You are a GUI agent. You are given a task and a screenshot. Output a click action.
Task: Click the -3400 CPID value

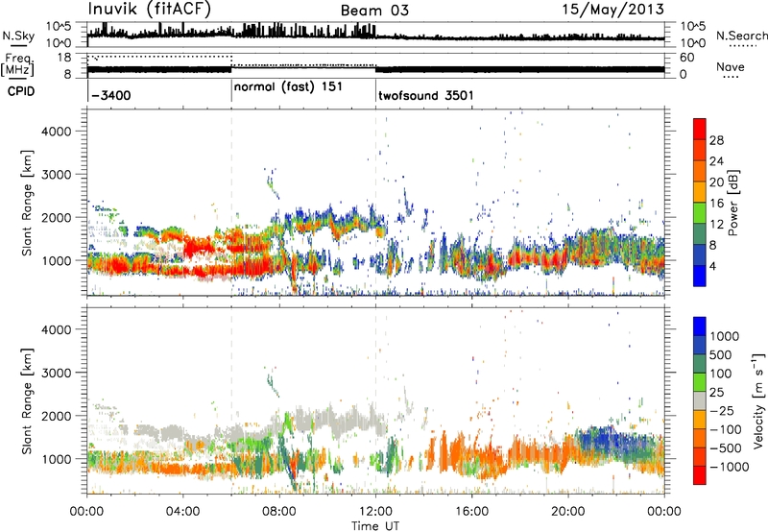tap(110, 95)
